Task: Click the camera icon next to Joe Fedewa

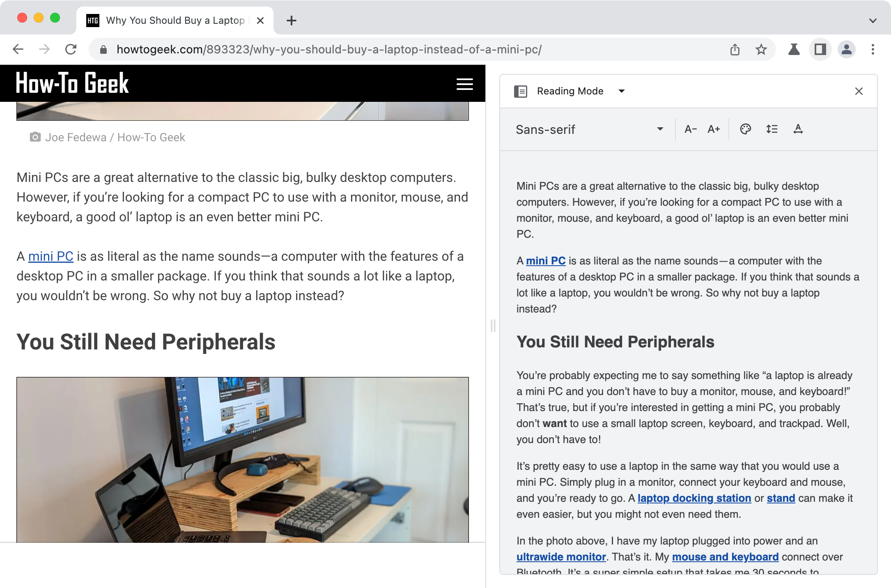Action: click(35, 137)
